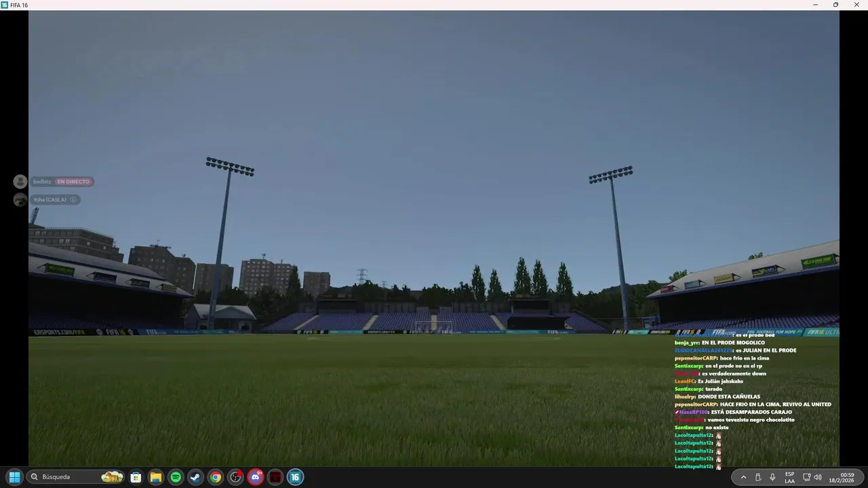Click bedbitz avatar in Discord overlay
868x488 pixels.
(x=20, y=182)
